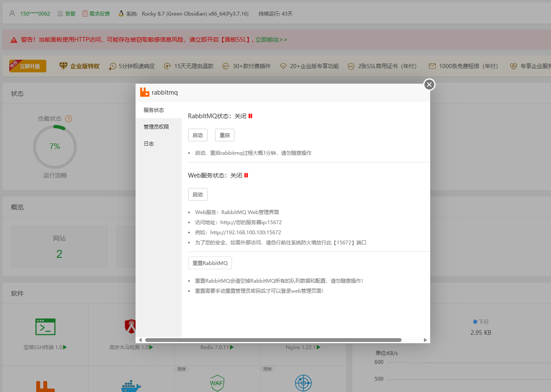
Task: Close the rabbitmq dialog with the X button
Action: (x=429, y=85)
